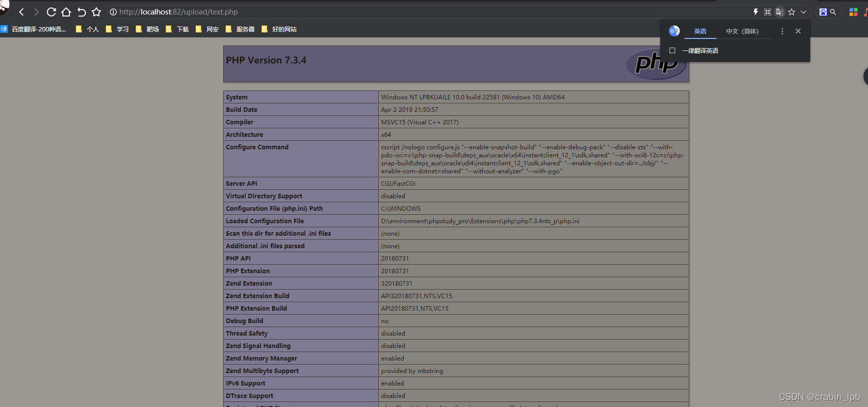Click the Zend Signal Handling label

pos(258,346)
